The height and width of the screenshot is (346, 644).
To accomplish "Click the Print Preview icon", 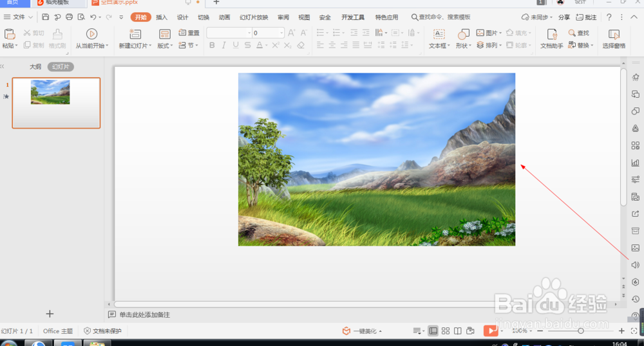I will pos(81,17).
